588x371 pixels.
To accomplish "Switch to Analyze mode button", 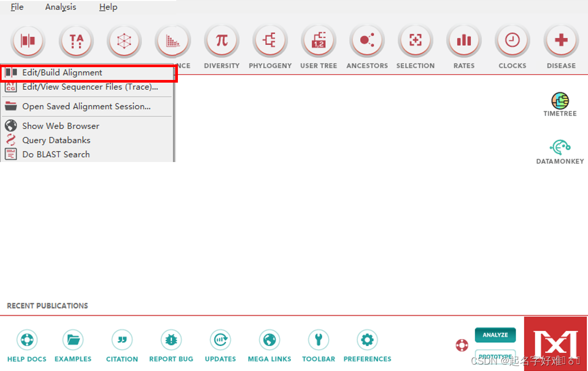I will point(495,335).
